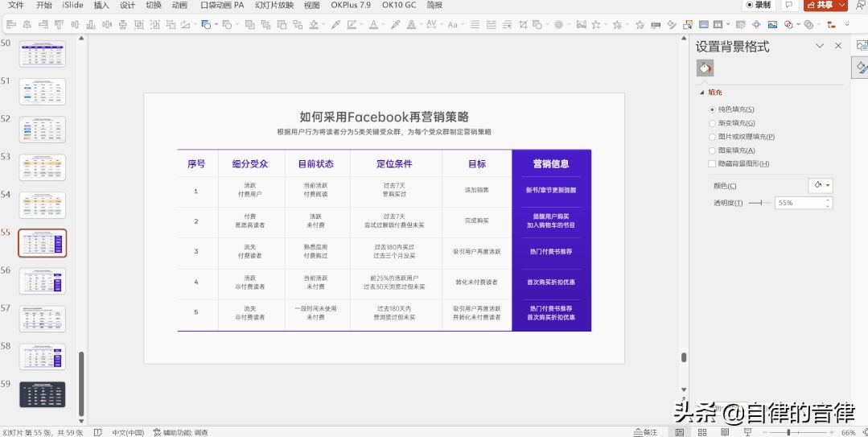Click the Align Center horizontally icon
Viewport: 868px width, 437px height.
coord(27,24)
